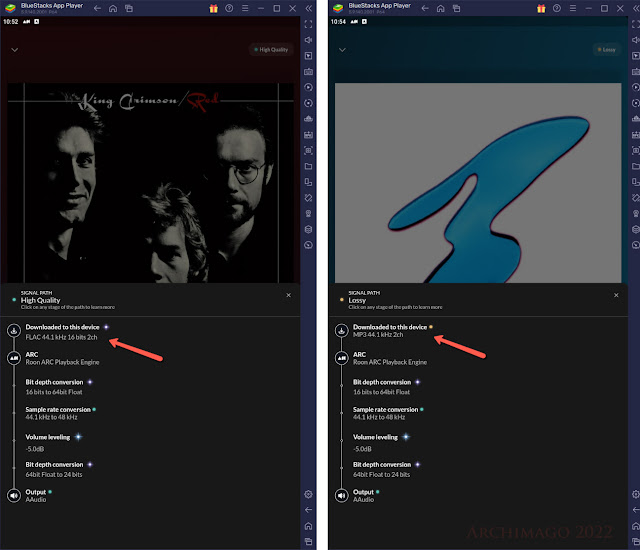
Task: Click the 64bit Float to 24 bits stage in right window
Action: pyautogui.click(x=387, y=469)
